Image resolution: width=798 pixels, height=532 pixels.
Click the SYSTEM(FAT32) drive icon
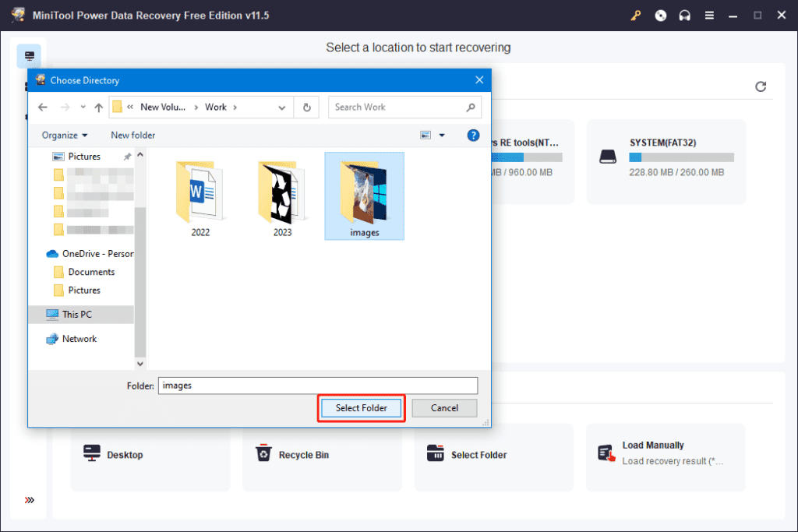[608, 157]
